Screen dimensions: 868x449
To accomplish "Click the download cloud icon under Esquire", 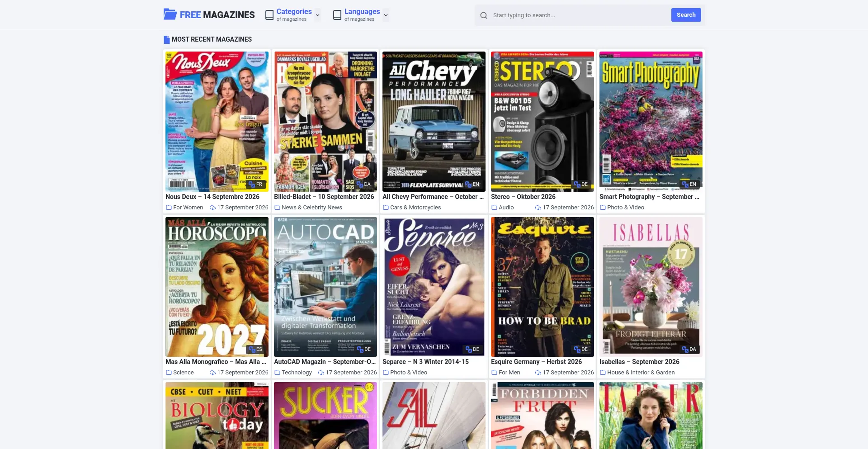I will click(x=538, y=373).
